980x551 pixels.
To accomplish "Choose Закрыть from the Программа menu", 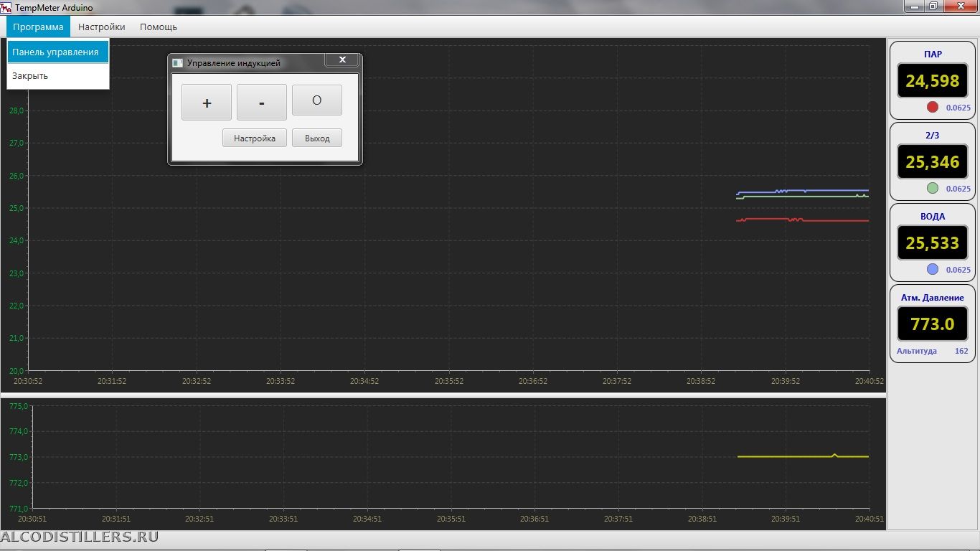I will click(30, 75).
